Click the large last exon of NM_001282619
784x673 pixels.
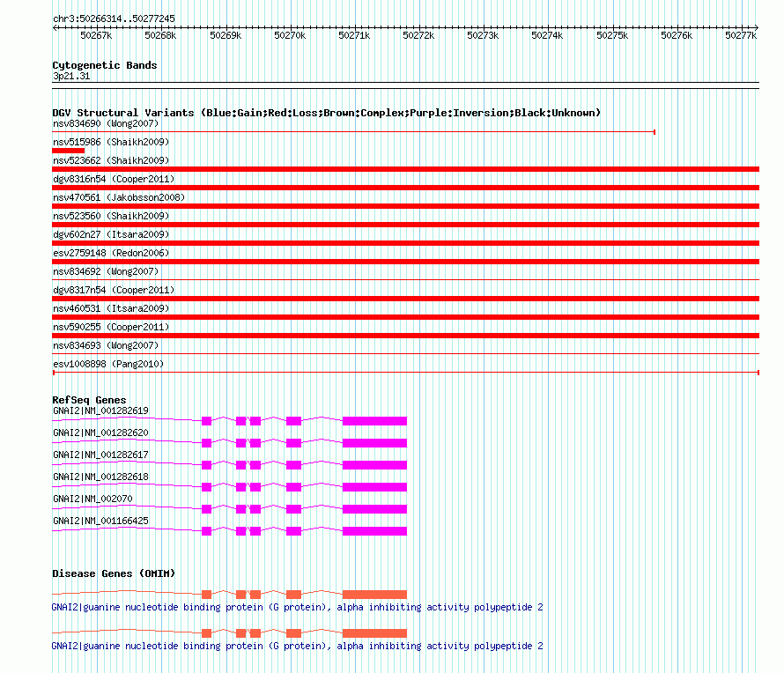[x=374, y=421]
